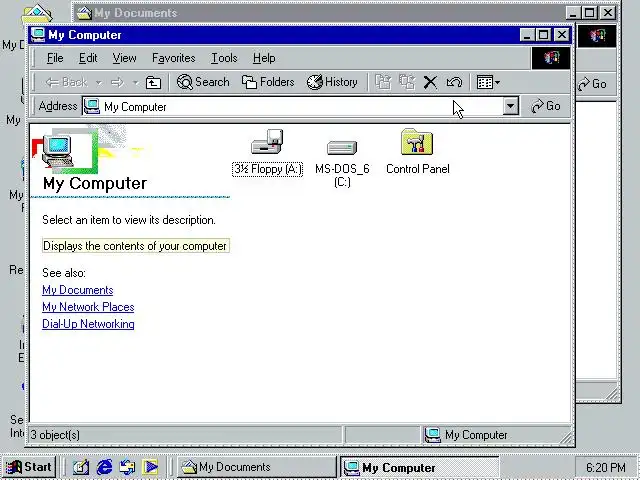This screenshot has height=480, width=640.
Task: Close the My Computer window
Action: (562, 35)
